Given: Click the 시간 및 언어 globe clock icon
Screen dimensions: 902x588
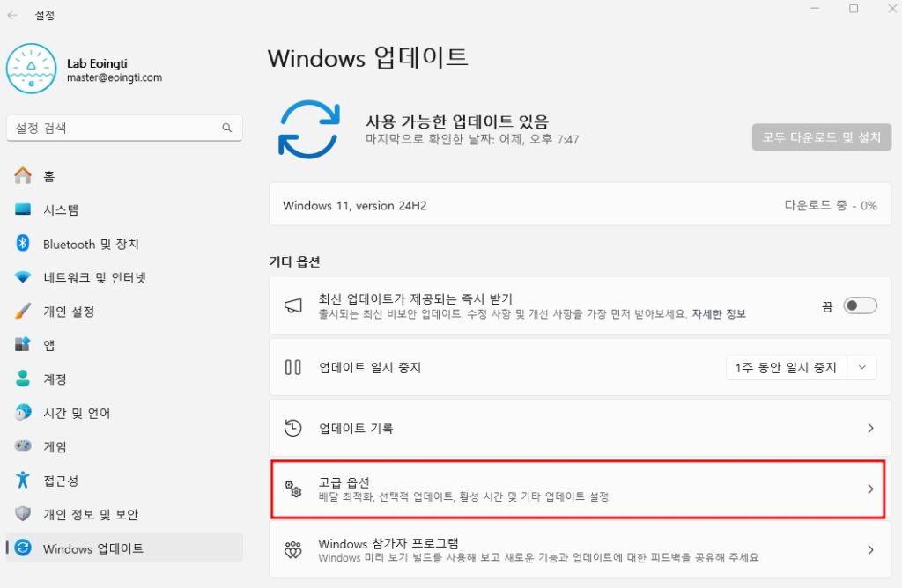Looking at the screenshot, I should tap(22, 412).
